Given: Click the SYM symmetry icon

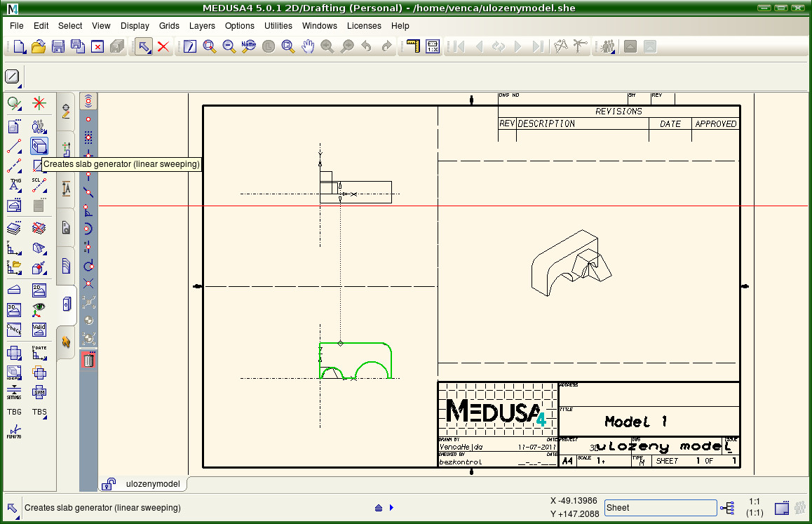Looking at the screenshot, I should click(39, 392).
